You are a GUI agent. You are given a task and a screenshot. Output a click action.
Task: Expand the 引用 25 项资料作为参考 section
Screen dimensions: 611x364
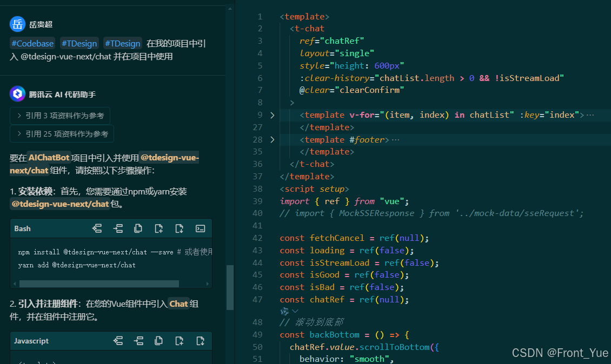pos(62,134)
